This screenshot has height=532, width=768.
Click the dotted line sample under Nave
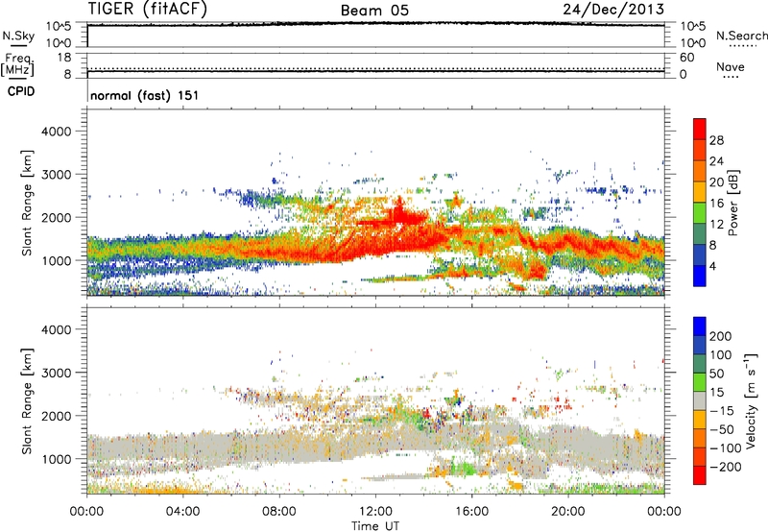click(732, 77)
